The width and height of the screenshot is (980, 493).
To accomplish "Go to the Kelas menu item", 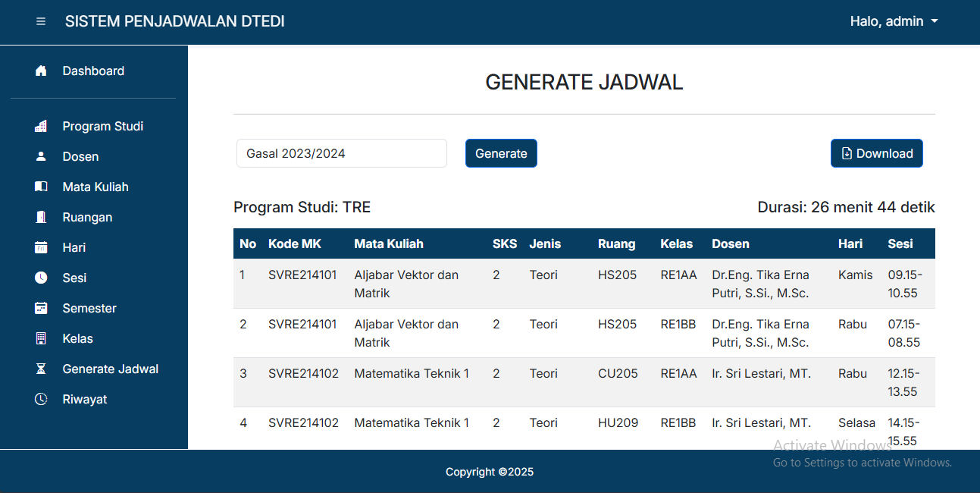I will [x=77, y=339].
